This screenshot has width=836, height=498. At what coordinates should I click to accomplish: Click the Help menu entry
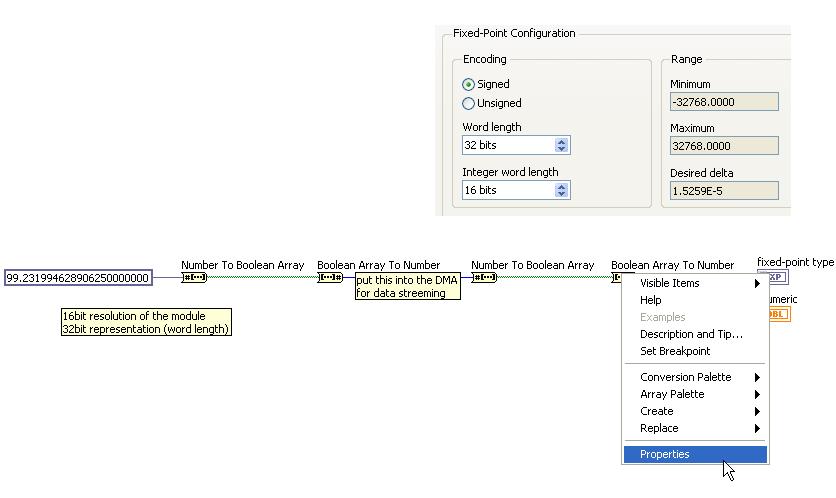[x=651, y=300]
